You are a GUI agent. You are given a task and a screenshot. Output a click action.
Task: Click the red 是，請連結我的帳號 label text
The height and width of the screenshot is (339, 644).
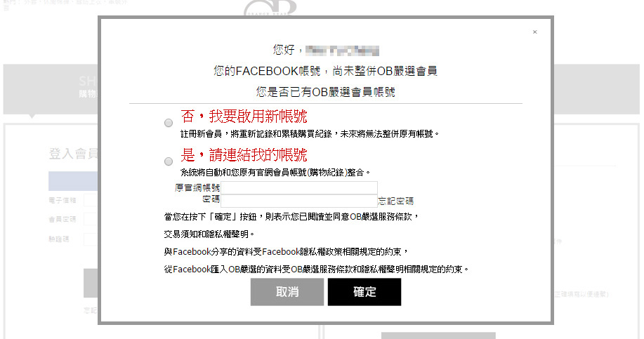tap(244, 154)
